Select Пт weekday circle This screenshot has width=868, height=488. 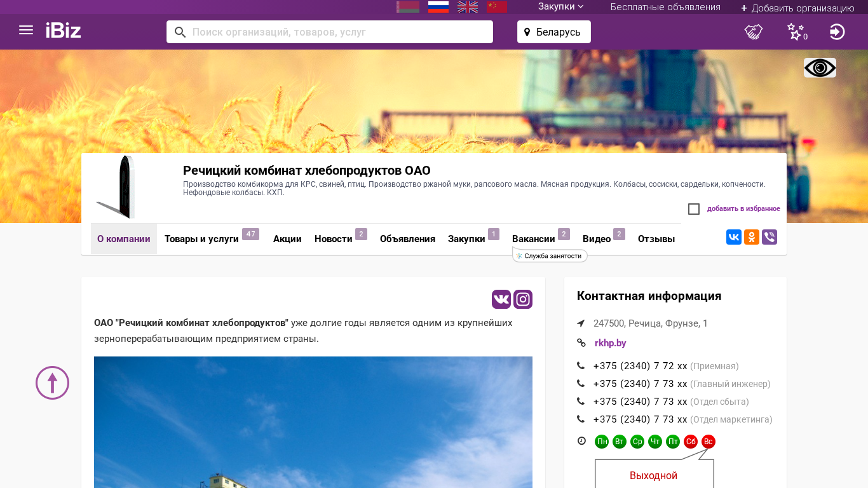click(673, 442)
